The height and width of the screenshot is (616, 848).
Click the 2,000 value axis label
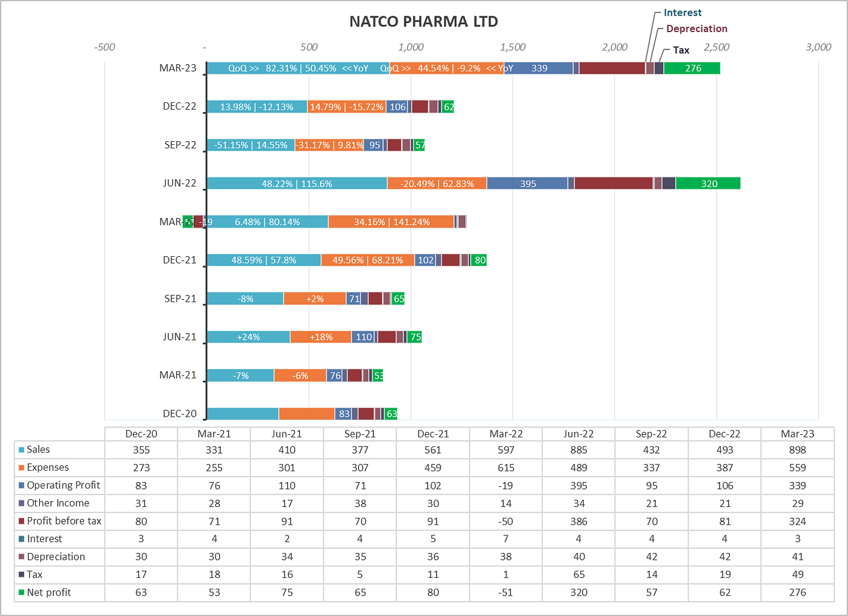coord(615,47)
